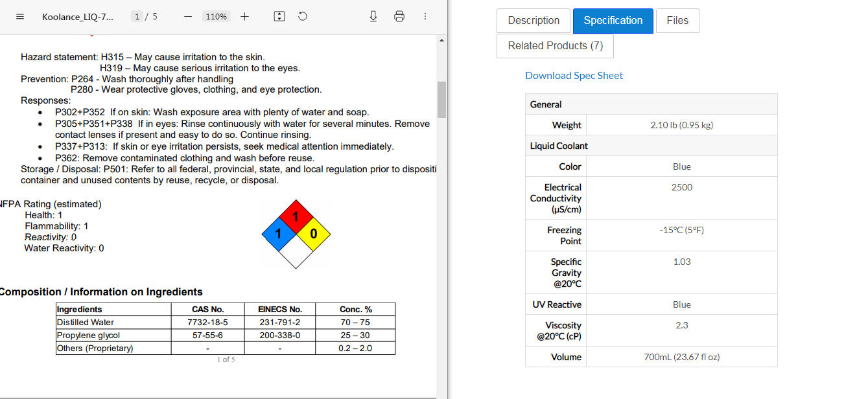Open the Files tab
Viewport: 868px width, 399px height.
[x=677, y=21]
